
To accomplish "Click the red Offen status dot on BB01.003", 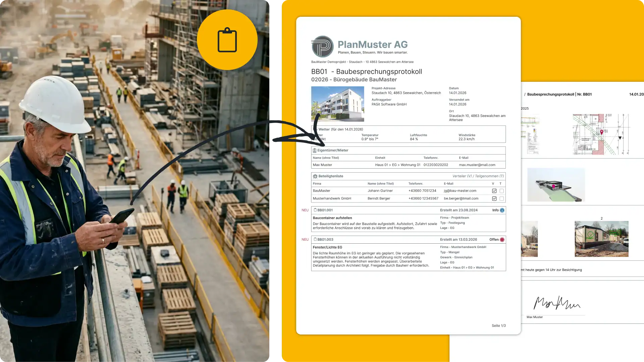I will (x=502, y=240).
